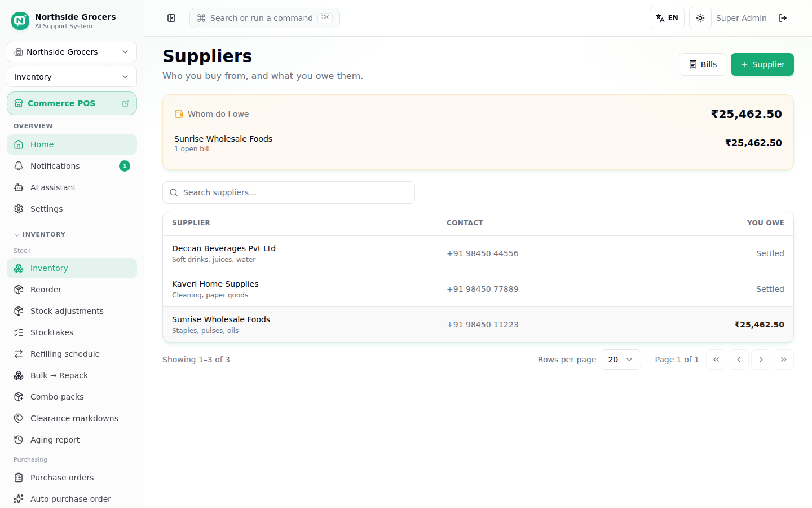Click the notifications badge showing 1
The height and width of the screenshot is (508, 812).
coord(125,166)
